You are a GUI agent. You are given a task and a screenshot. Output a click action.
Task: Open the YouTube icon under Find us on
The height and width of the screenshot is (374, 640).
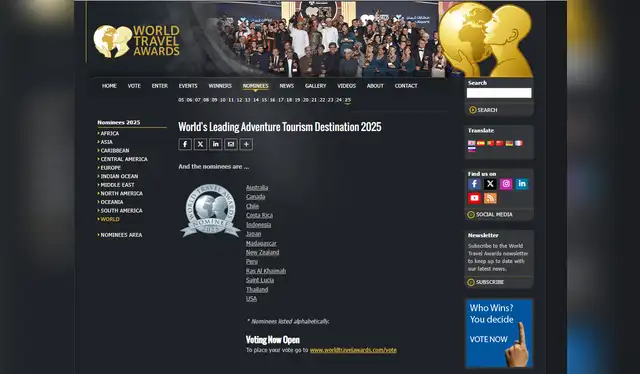pos(474,198)
